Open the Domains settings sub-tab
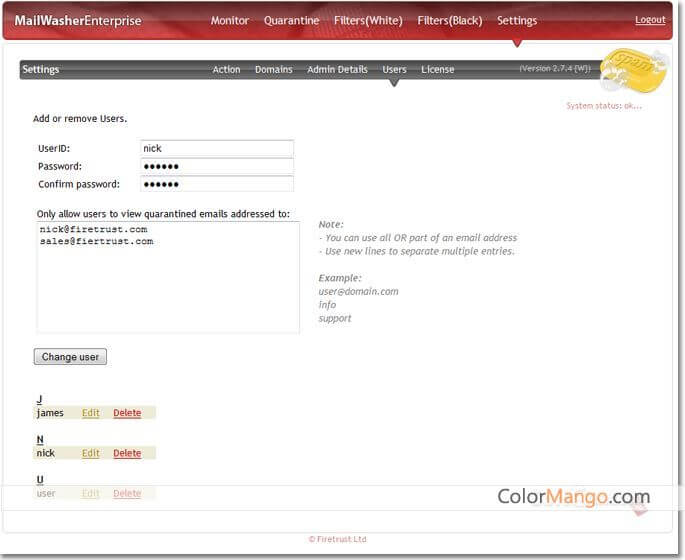The height and width of the screenshot is (560, 685). [x=273, y=70]
